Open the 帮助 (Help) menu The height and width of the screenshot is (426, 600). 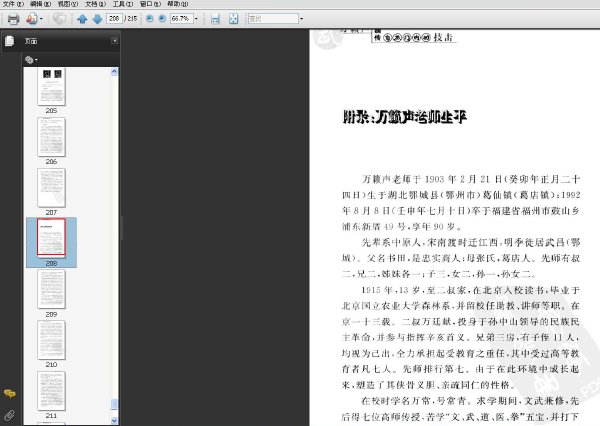pyautogui.click(x=178, y=4)
